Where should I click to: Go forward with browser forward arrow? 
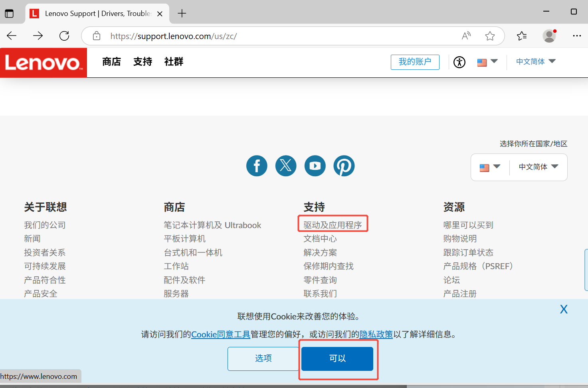38,36
